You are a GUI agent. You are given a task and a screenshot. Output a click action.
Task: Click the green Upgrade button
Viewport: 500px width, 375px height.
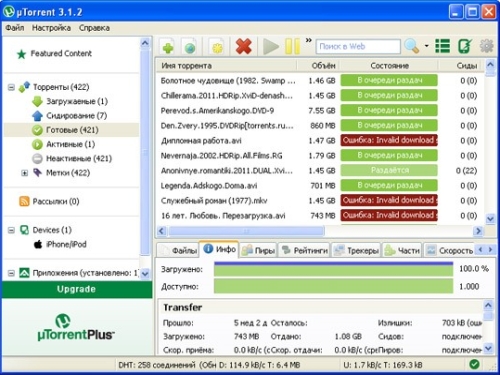pos(77,289)
